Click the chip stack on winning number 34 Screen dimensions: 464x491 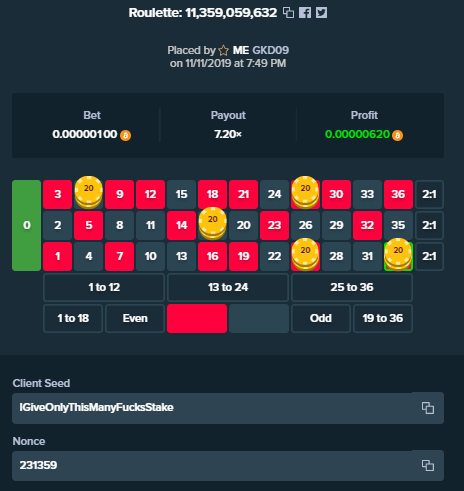[x=398, y=255]
